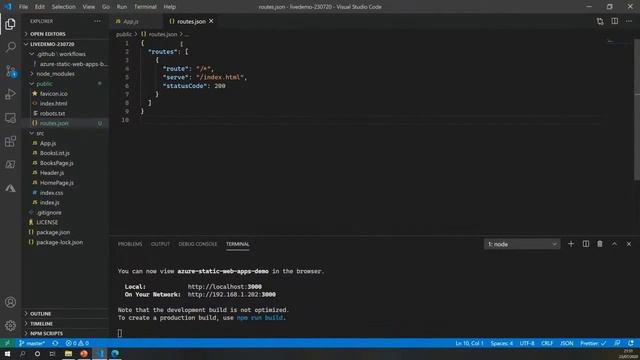Image resolution: width=640 pixels, height=360 pixels.
Task: Open notifications bell in status bar
Action: (631, 343)
